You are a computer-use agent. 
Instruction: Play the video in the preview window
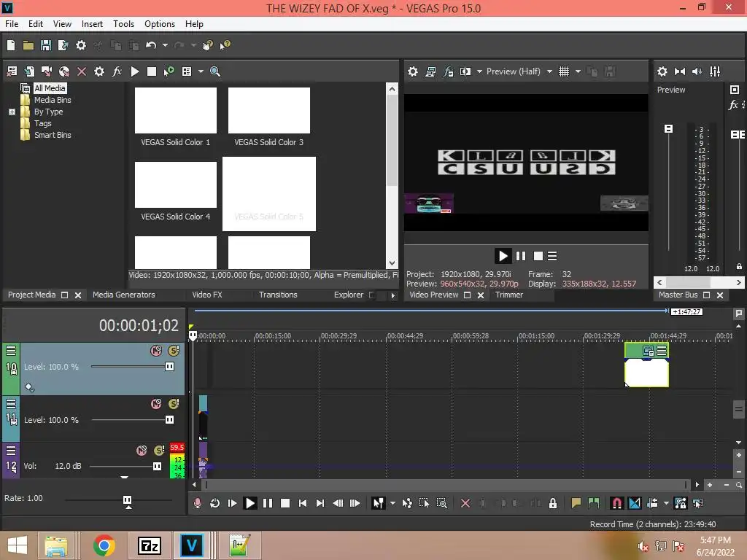[x=503, y=256]
